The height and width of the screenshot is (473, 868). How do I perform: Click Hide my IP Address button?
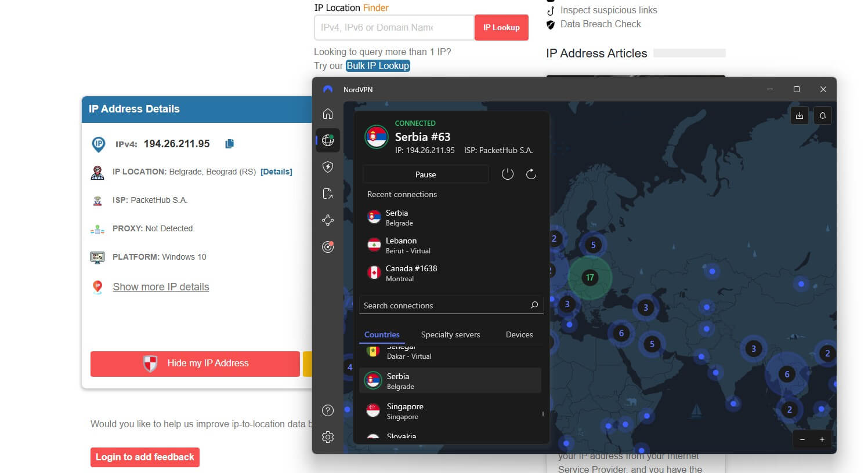click(x=195, y=363)
